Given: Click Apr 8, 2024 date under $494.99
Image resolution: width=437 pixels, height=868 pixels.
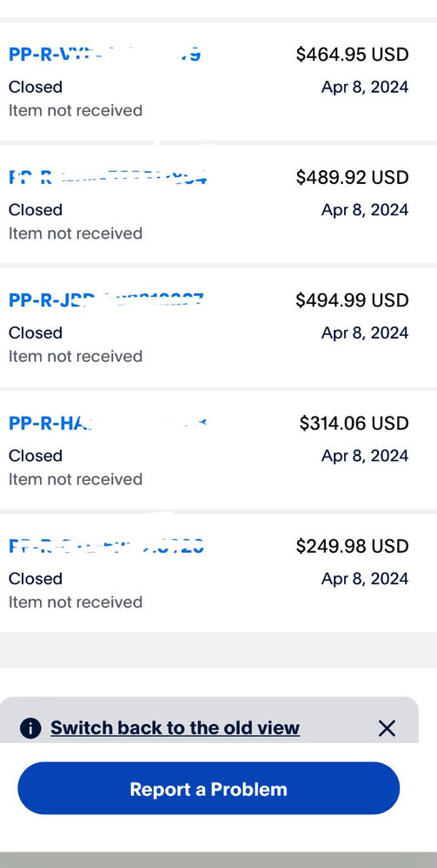Looking at the screenshot, I should (x=365, y=332).
